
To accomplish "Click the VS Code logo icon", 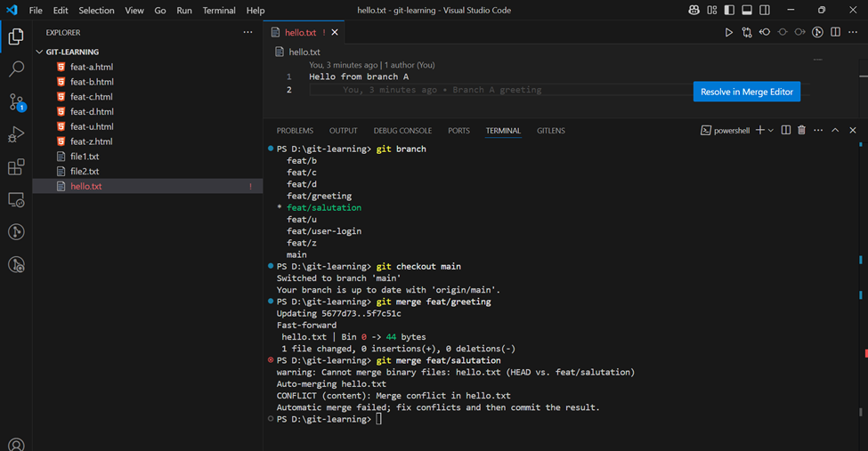I will point(12,10).
